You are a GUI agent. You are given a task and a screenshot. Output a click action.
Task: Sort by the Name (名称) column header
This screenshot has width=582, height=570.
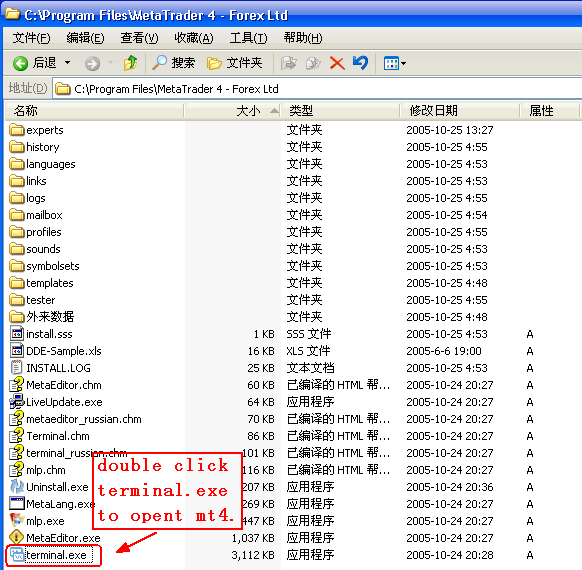point(95,111)
